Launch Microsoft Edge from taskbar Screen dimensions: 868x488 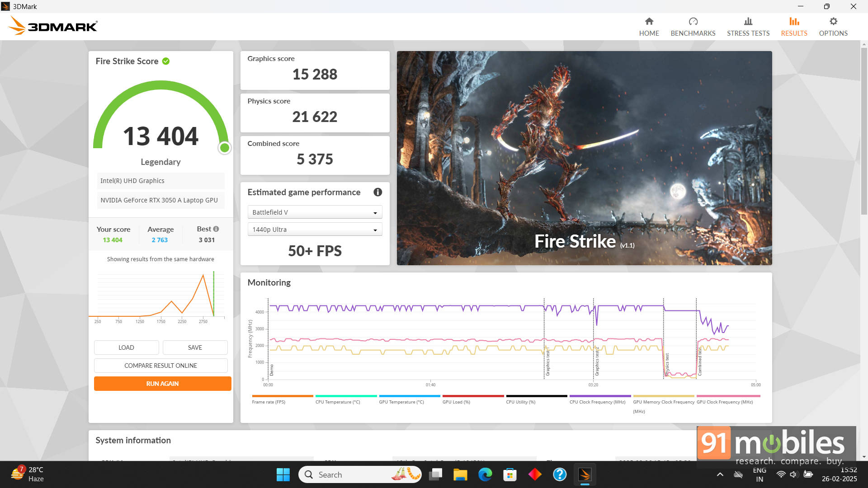click(485, 474)
